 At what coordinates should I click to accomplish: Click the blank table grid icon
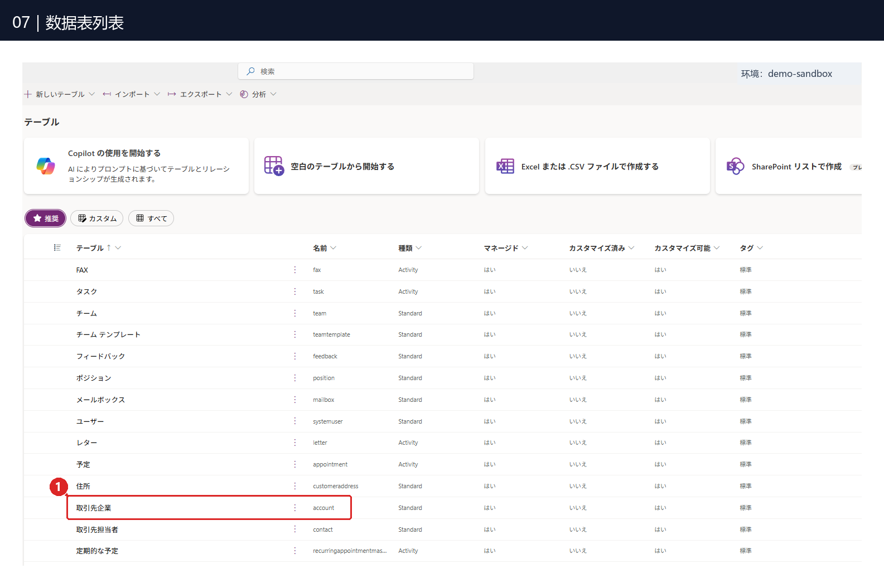point(274,166)
